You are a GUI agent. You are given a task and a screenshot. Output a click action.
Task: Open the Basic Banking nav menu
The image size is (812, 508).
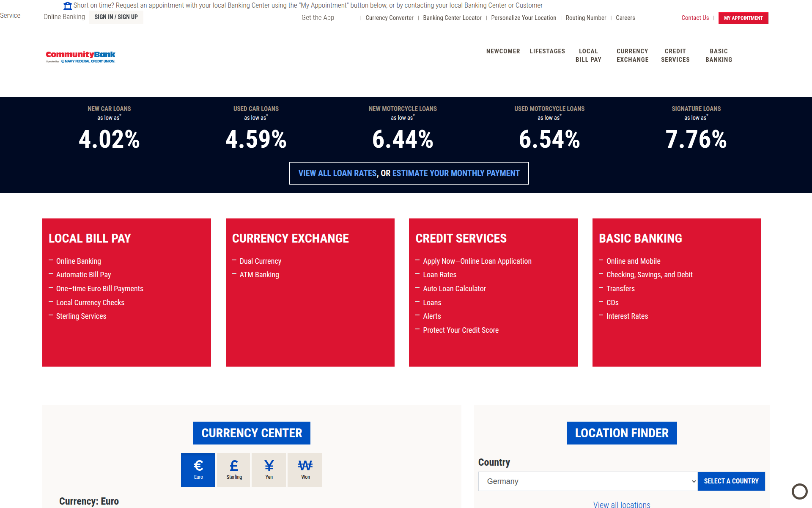pyautogui.click(x=719, y=55)
